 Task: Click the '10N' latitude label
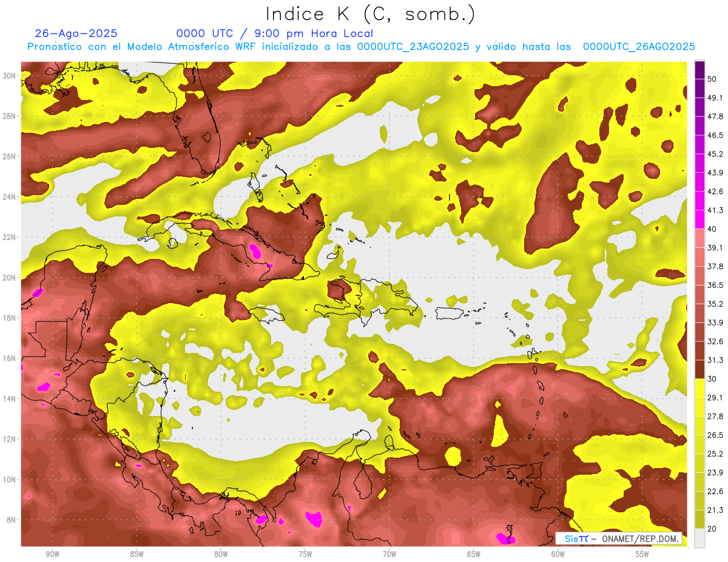tap(10, 479)
